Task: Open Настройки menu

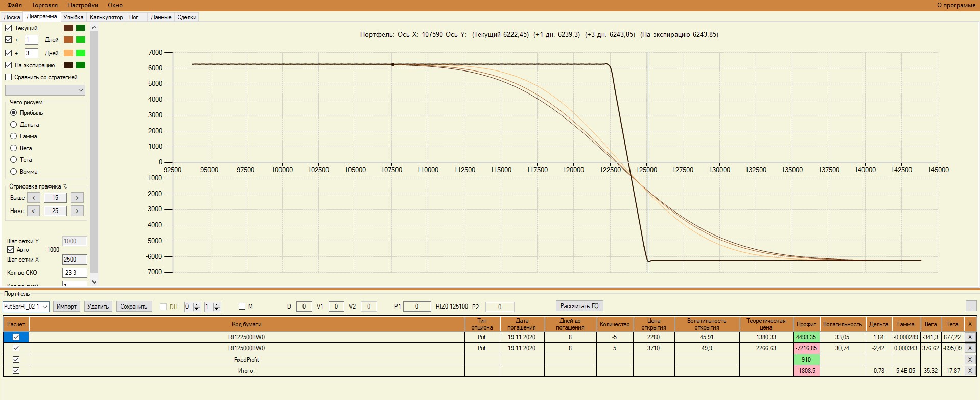Action: [83, 5]
